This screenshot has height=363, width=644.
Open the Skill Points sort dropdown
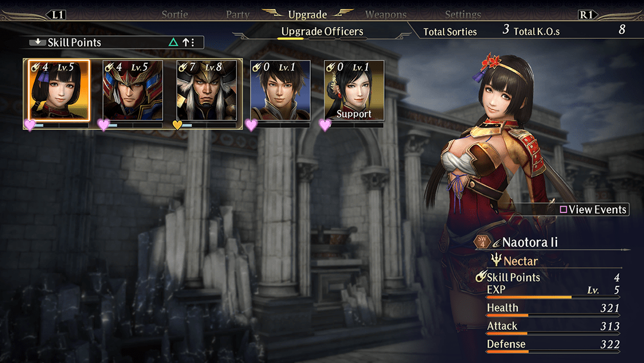pos(114,42)
